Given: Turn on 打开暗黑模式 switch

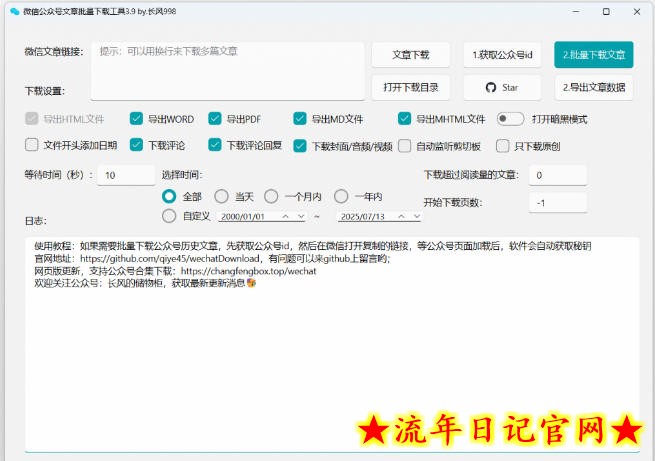Looking at the screenshot, I should point(510,119).
